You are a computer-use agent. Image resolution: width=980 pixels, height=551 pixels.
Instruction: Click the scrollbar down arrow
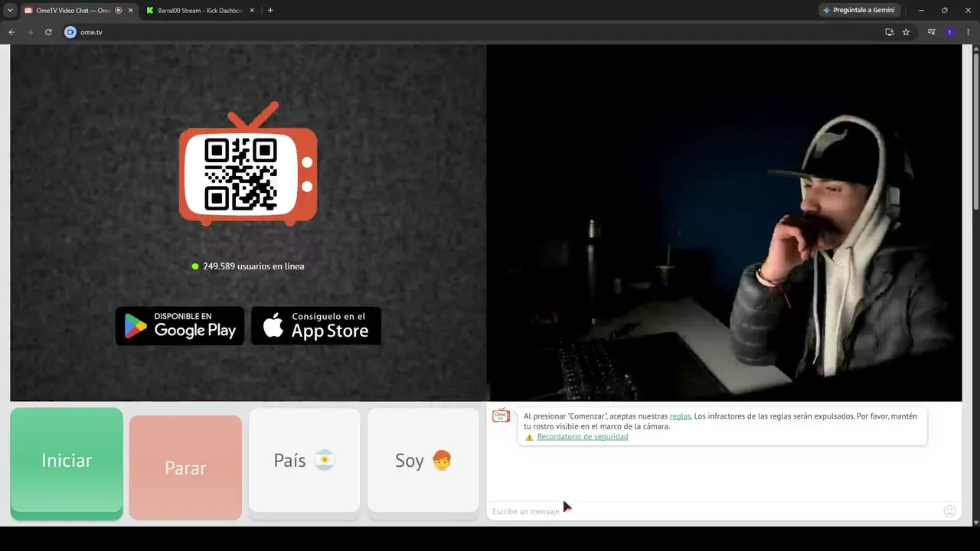click(975, 523)
